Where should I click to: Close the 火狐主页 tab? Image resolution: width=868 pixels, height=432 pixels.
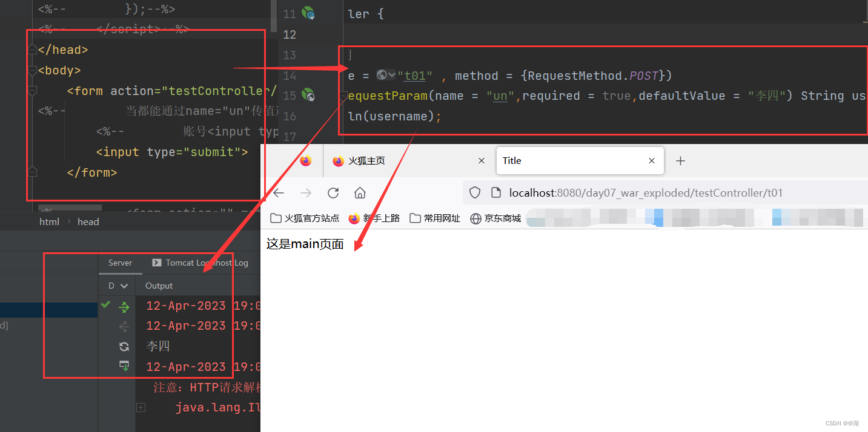tap(482, 160)
